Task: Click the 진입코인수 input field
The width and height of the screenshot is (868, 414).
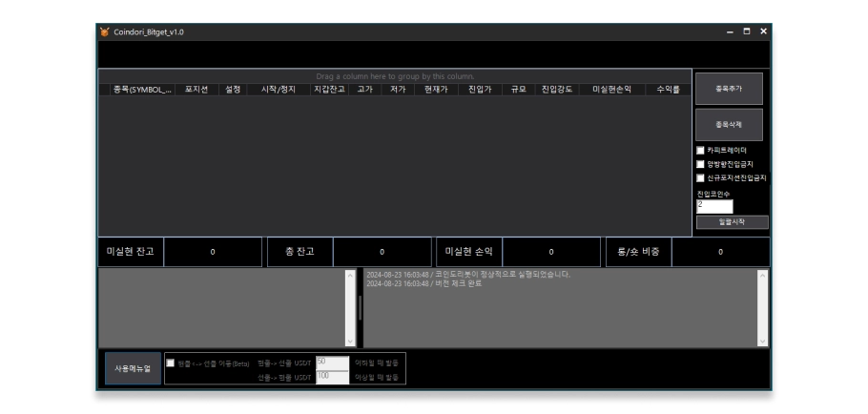Action: 714,206
